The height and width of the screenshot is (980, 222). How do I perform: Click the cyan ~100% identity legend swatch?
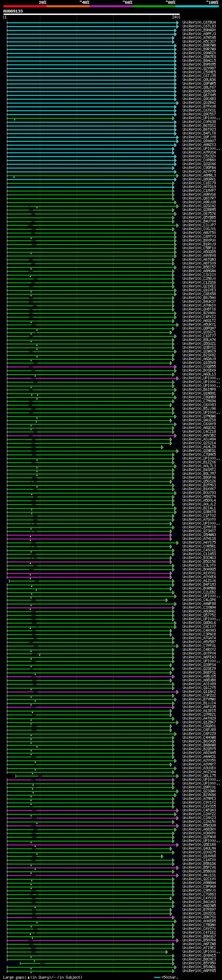pyautogui.click(x=197, y=6)
